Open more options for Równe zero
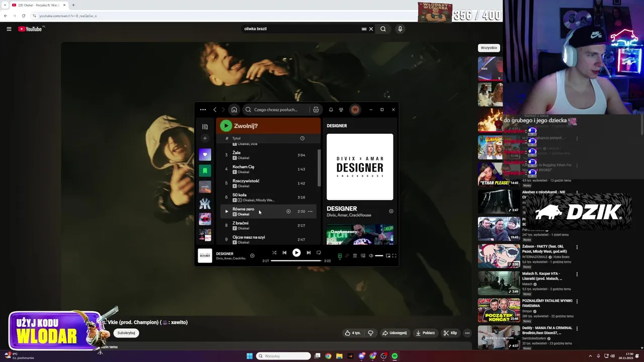The image size is (644, 362). 310,211
